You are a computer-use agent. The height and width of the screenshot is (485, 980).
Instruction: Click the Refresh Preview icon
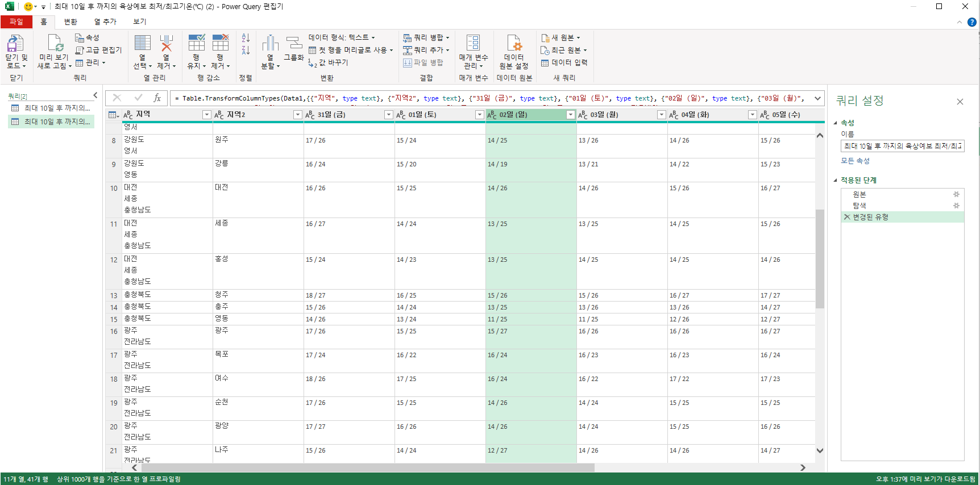[x=55, y=43]
